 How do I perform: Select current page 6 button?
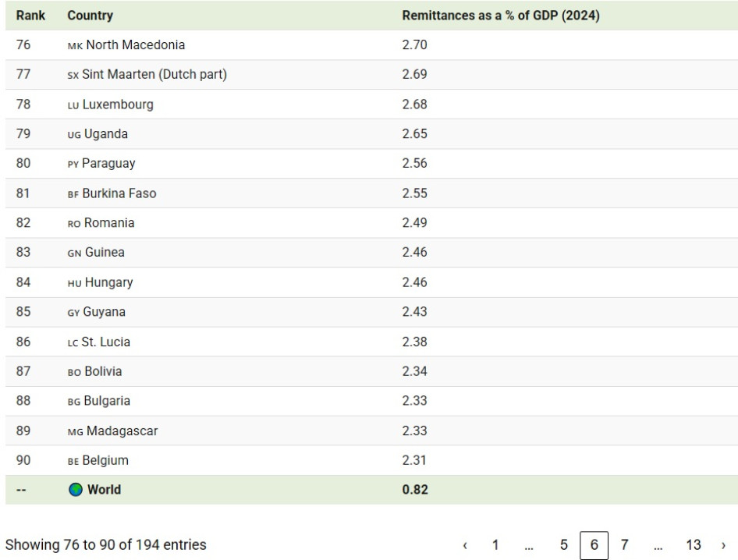pyautogui.click(x=594, y=545)
